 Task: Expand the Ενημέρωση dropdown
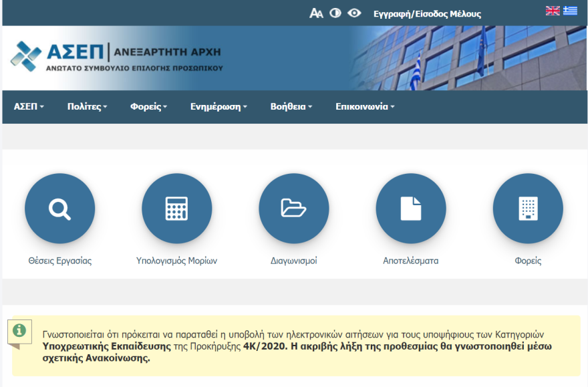point(218,106)
